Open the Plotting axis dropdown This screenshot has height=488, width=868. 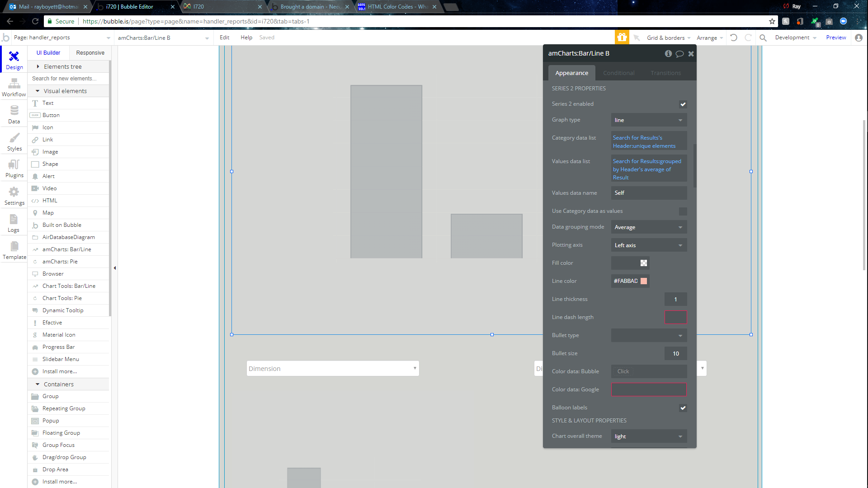[649, 245]
